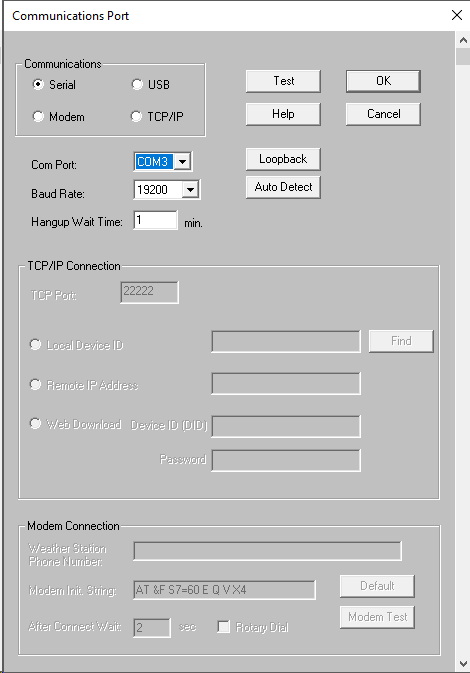Click the Test button

[283, 81]
